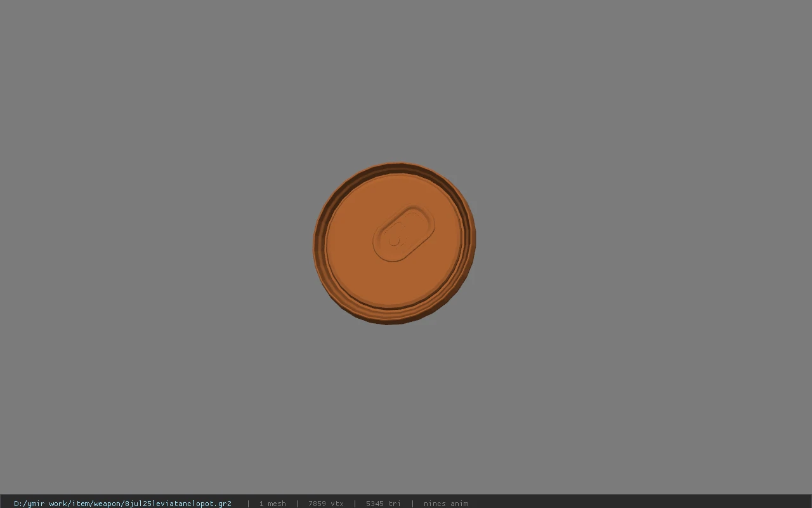Click the '7859 vtx' vertex count
This screenshot has width=812, height=508.
(326, 504)
